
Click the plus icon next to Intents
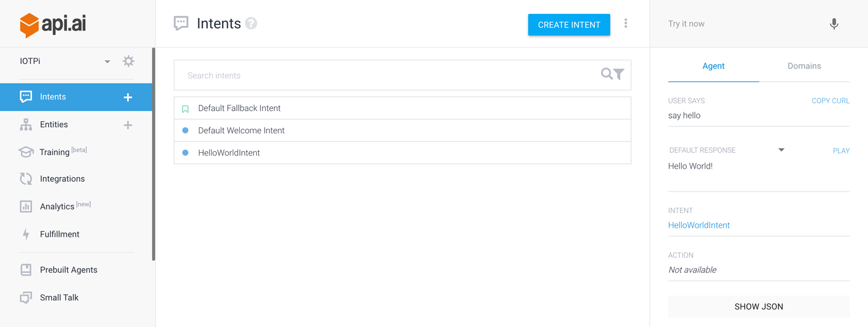[x=128, y=97]
